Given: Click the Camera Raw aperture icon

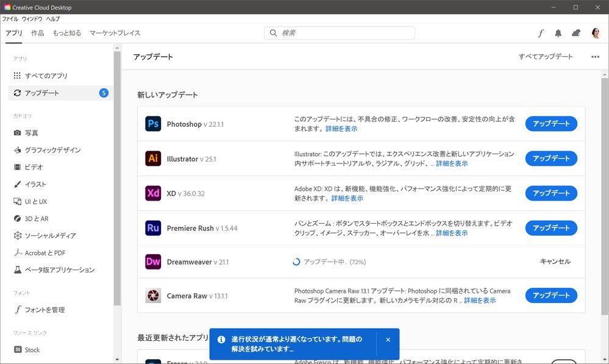Looking at the screenshot, I should coord(153,296).
